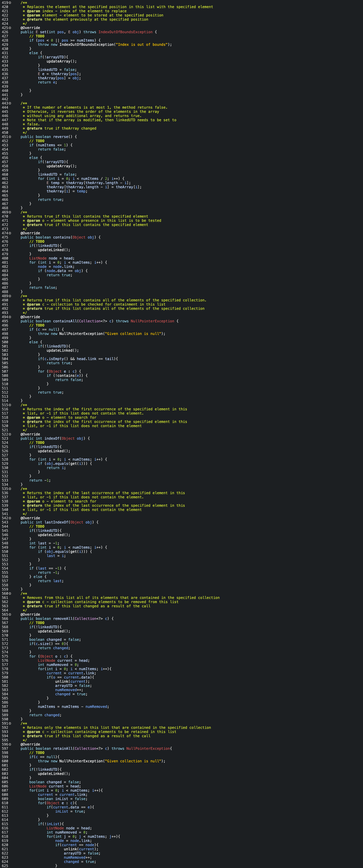Collapse the Javadoc at line 560
This screenshot has width=363, height=868.
point(10,593)
